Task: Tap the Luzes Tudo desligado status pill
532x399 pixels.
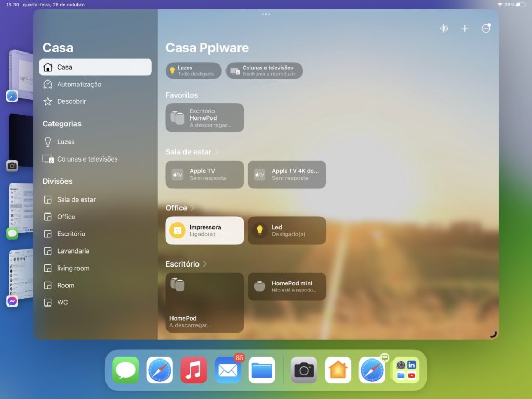Action: point(193,71)
